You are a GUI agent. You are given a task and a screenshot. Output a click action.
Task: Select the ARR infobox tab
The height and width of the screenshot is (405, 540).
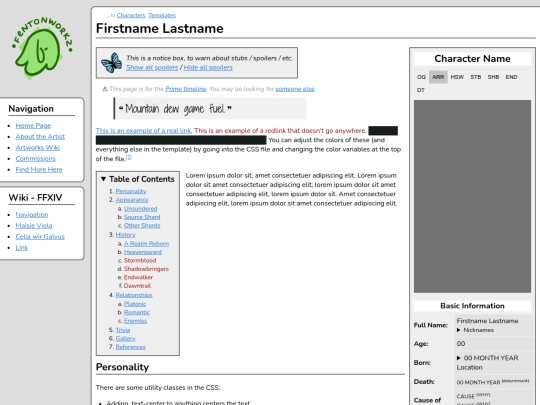click(x=438, y=77)
